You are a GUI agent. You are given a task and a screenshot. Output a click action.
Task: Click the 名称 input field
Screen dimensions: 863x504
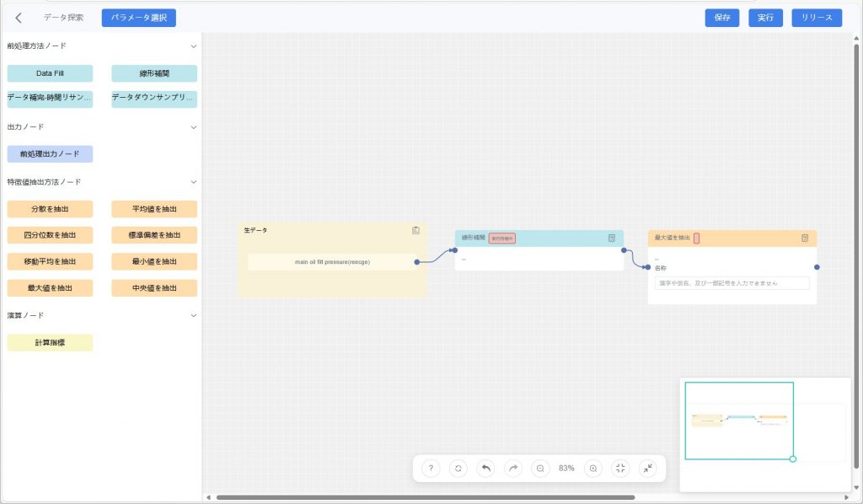coord(732,283)
